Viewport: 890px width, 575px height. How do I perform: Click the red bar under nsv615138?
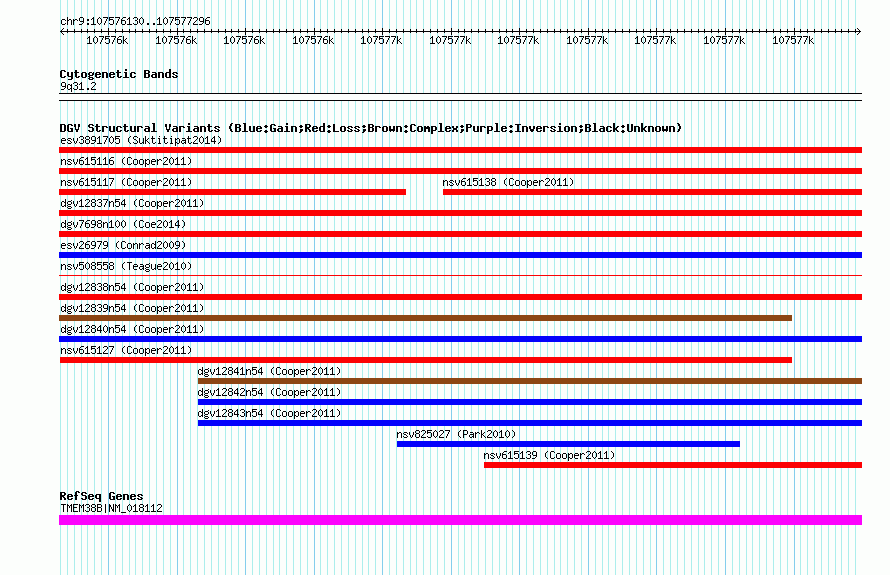[652, 192]
